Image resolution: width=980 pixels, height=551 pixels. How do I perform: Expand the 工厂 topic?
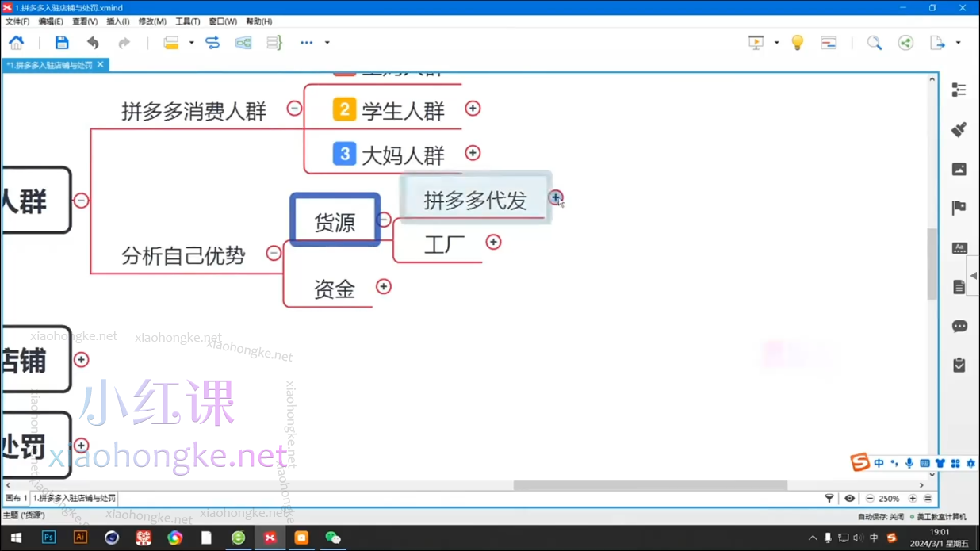pos(493,242)
